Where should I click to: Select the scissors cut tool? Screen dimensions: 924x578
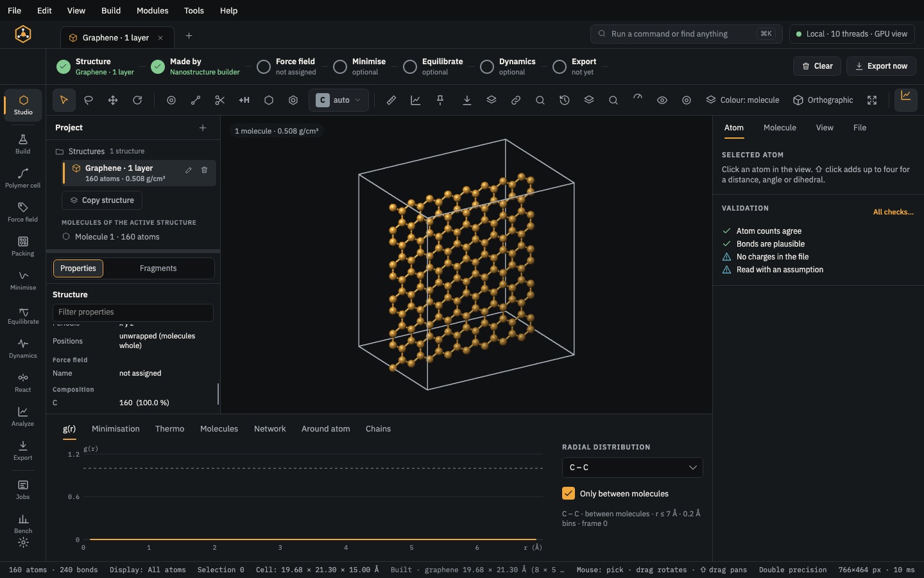point(220,100)
